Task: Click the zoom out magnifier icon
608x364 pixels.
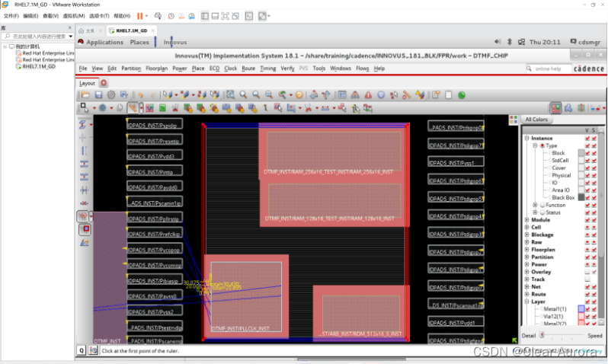Action: (256, 95)
